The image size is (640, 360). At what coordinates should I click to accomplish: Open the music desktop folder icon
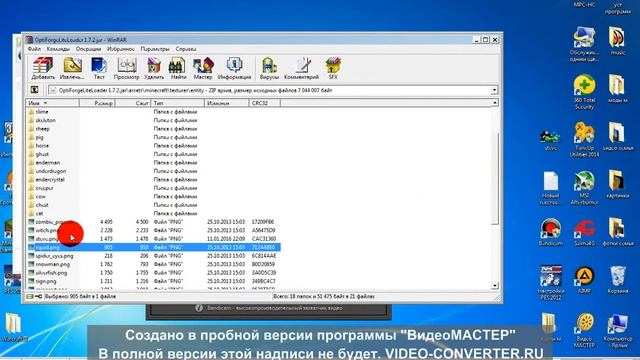click(x=617, y=41)
